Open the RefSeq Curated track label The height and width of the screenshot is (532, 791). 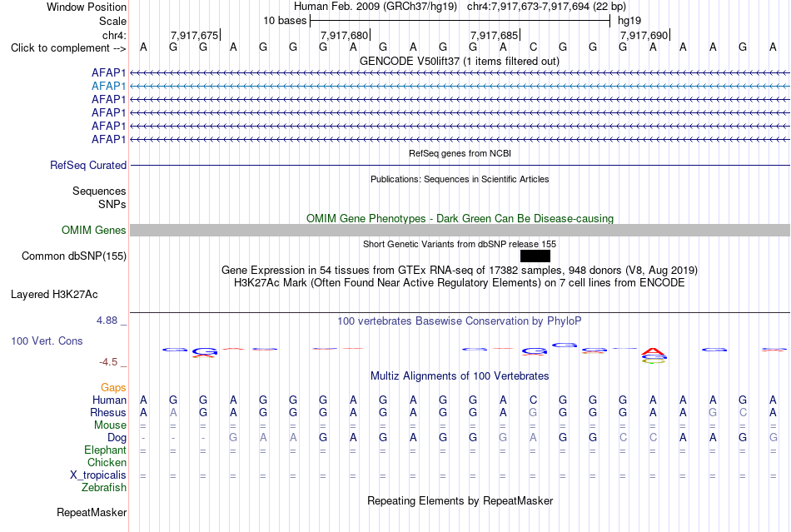(88, 166)
